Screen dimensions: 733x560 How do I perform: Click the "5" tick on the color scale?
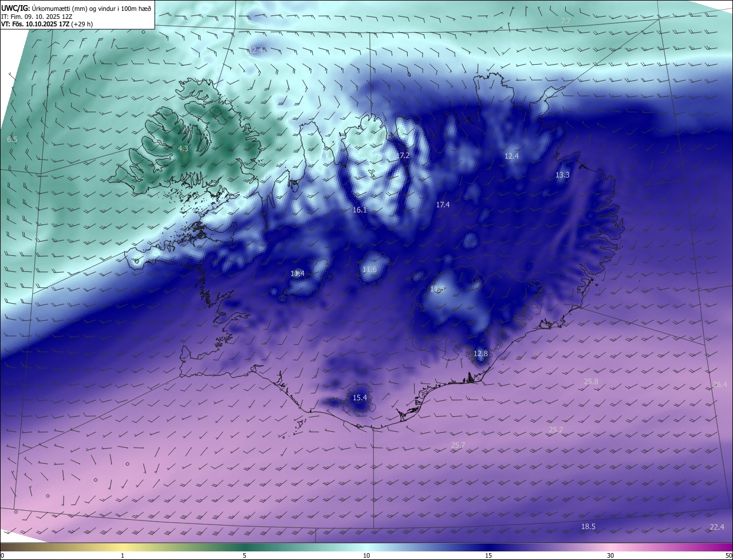click(245, 556)
